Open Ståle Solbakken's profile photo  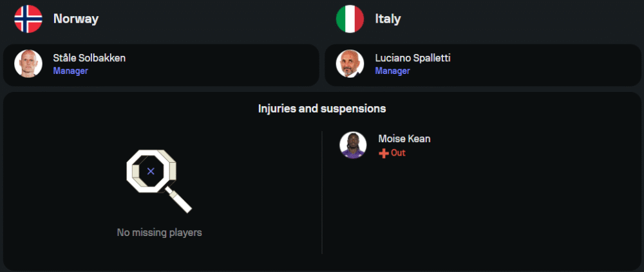pos(28,64)
